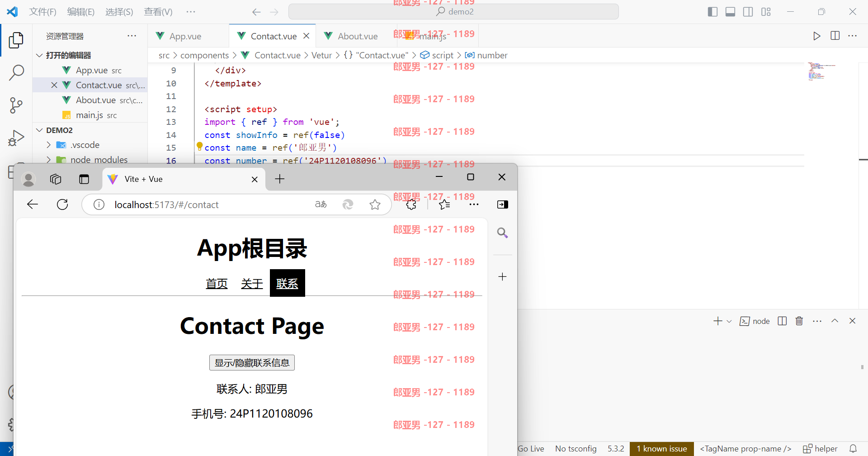Open Source Control view
The width and height of the screenshot is (868, 456).
tap(16, 105)
